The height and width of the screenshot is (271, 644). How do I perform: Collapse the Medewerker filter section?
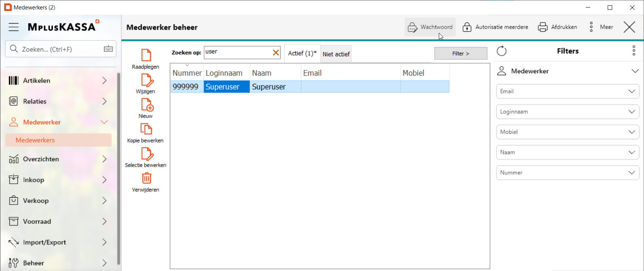click(x=635, y=71)
